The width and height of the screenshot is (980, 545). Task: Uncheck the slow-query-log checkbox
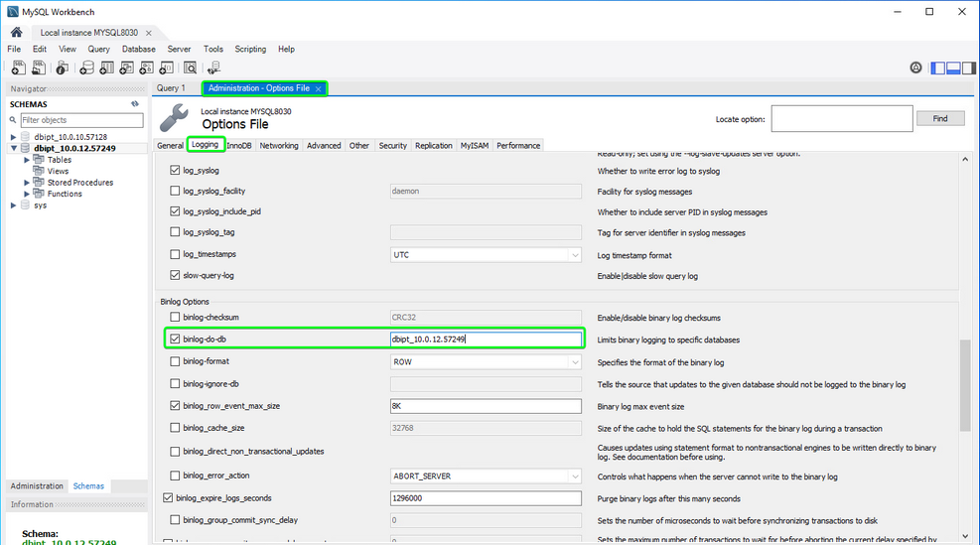point(175,275)
